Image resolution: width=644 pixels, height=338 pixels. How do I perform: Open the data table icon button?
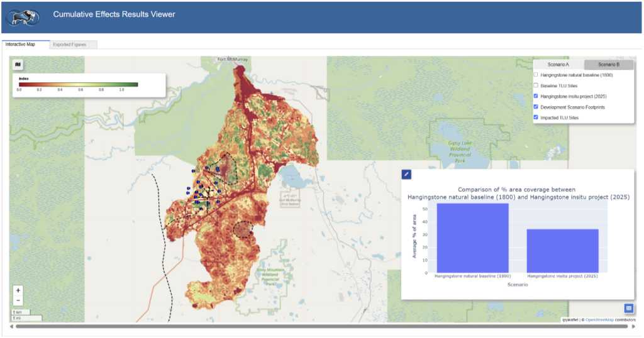coord(628,308)
